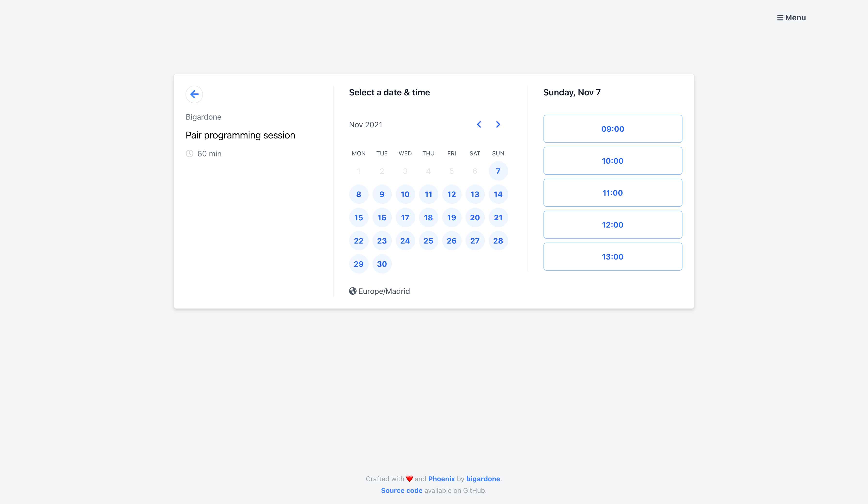The width and height of the screenshot is (868, 504).
Task: Open the Phoenix link in footer
Action: tap(441, 479)
